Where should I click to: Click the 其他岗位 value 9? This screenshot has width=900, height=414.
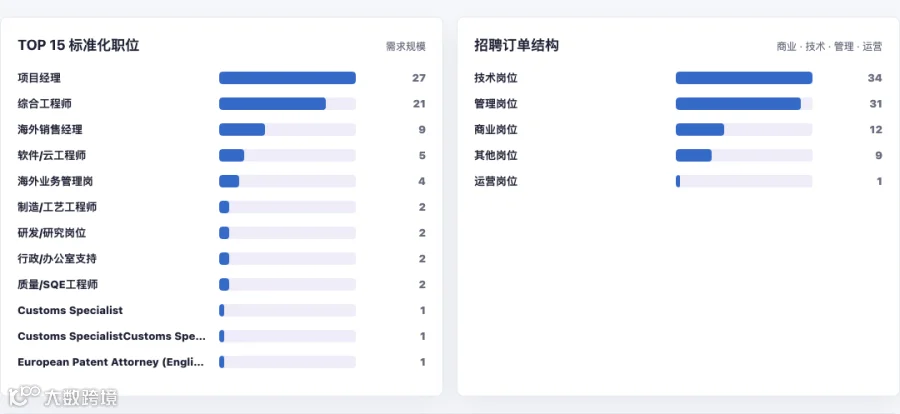point(879,156)
